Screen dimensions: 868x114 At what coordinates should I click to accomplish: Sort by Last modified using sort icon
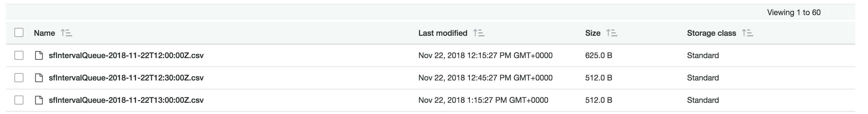479,33
